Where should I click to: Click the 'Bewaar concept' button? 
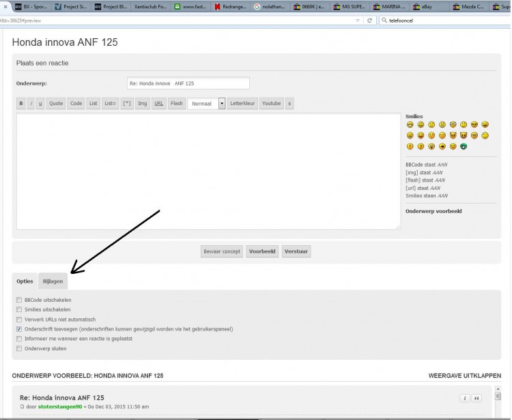(x=222, y=251)
